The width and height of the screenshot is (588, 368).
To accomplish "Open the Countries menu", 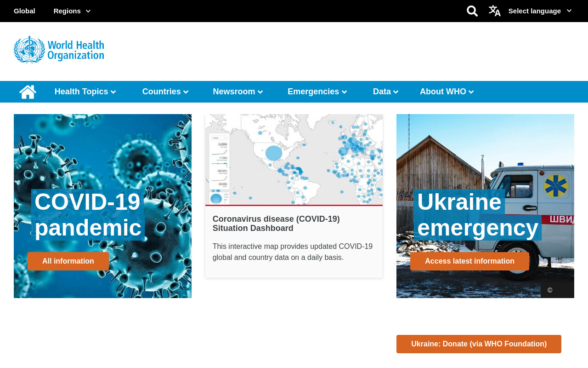I will (165, 92).
